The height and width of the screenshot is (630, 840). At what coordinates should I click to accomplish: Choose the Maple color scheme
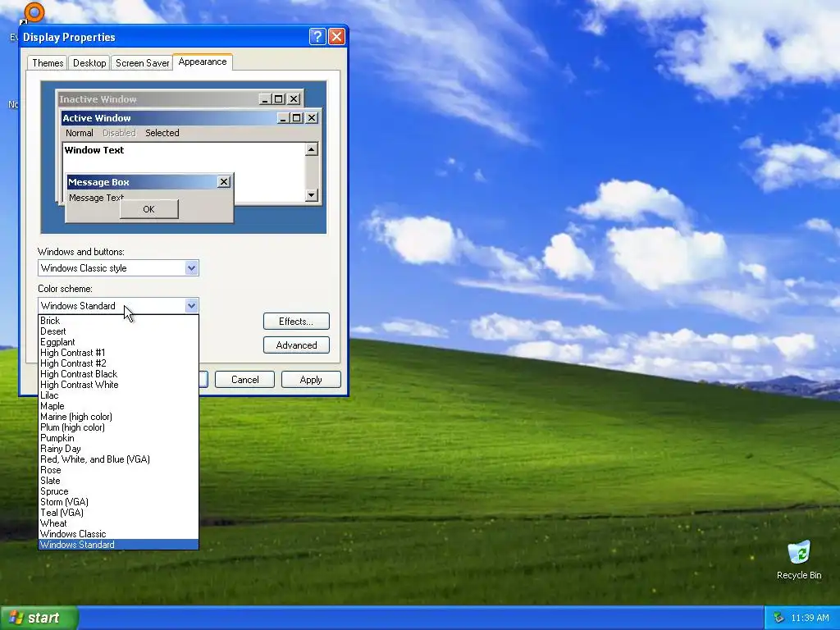[118, 406]
